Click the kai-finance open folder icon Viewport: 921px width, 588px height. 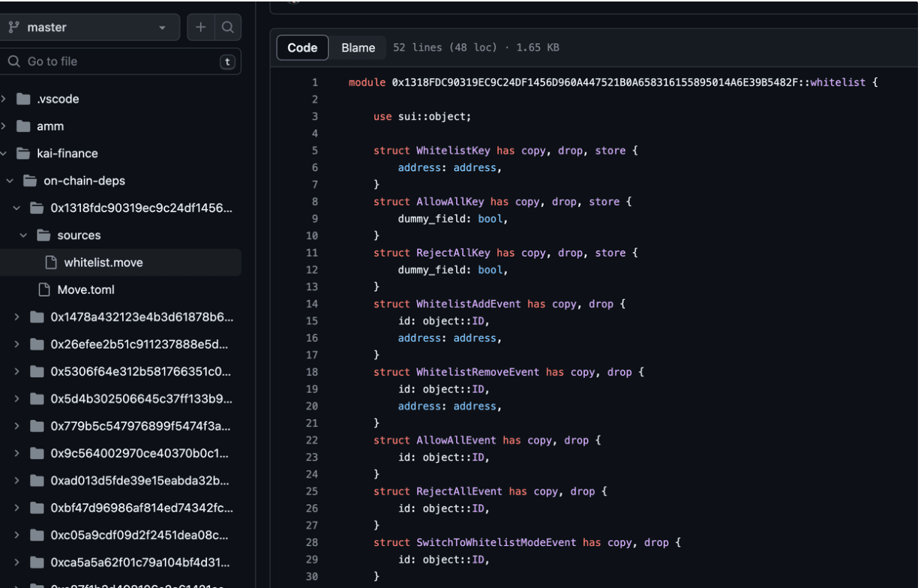click(23, 154)
